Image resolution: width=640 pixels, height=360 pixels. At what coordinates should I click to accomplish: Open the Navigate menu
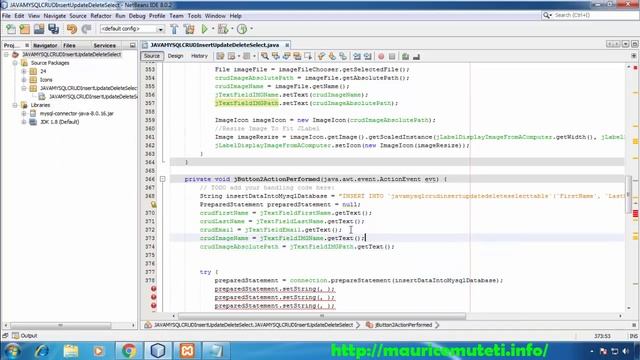click(55, 16)
